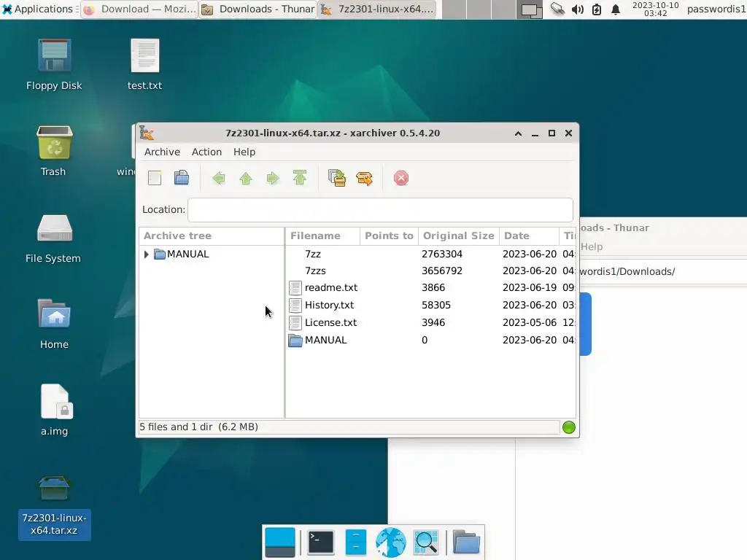
Task: Open the Help menu in xarchiver
Action: click(x=244, y=152)
